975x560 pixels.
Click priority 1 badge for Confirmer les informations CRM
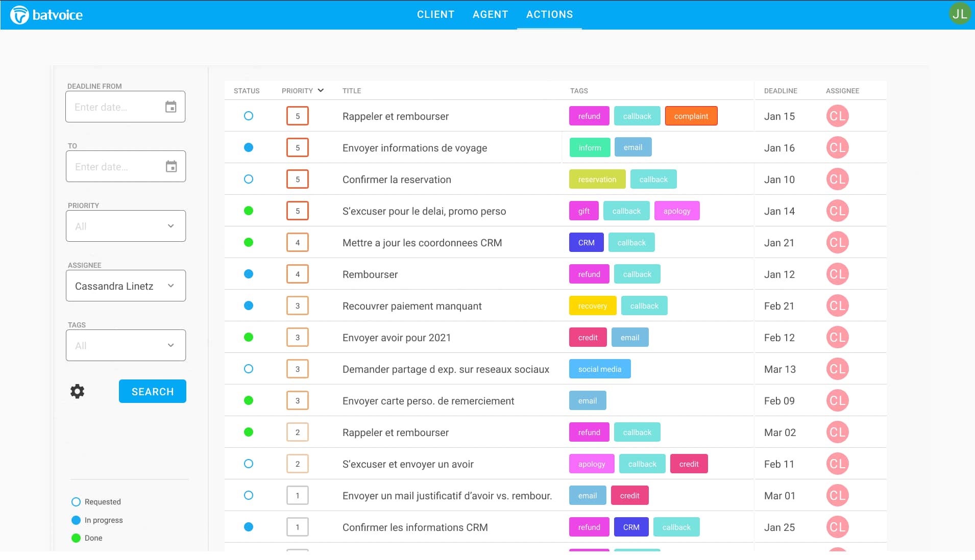tap(298, 527)
